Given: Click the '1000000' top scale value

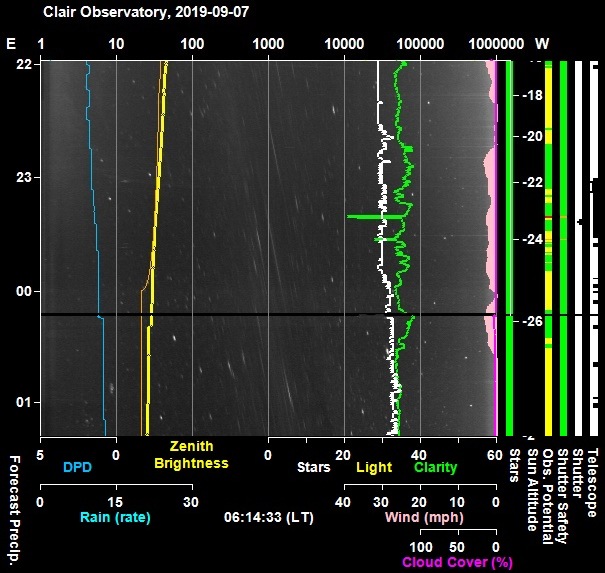Looking at the screenshot, I should pyautogui.click(x=496, y=44).
